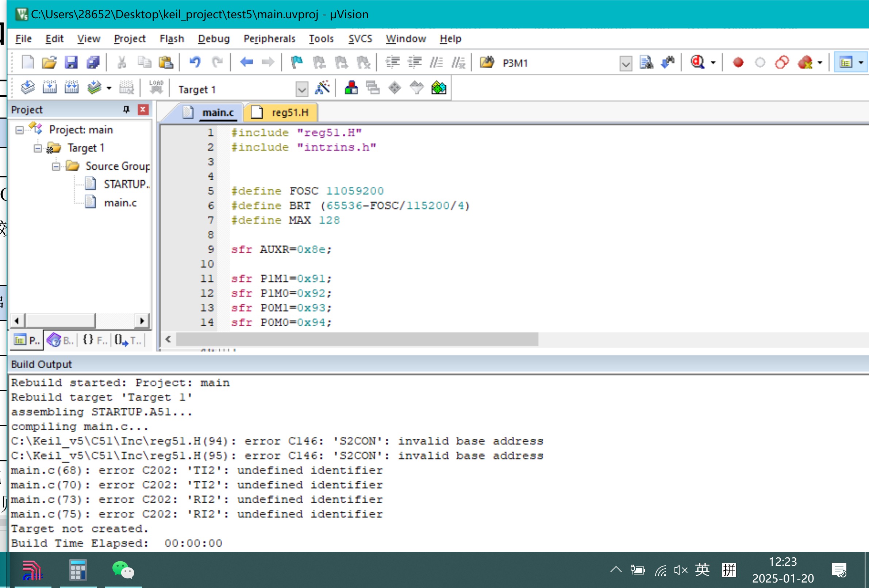Open debug find dropdown arrow

coord(713,63)
